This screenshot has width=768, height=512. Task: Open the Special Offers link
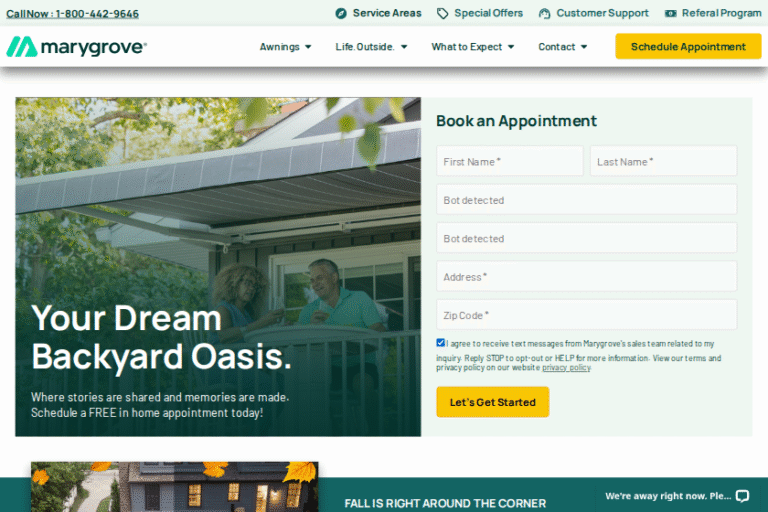tap(488, 13)
